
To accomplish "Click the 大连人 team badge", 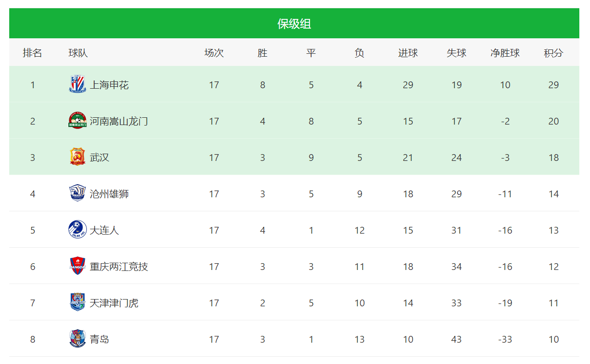I will pos(77,230).
